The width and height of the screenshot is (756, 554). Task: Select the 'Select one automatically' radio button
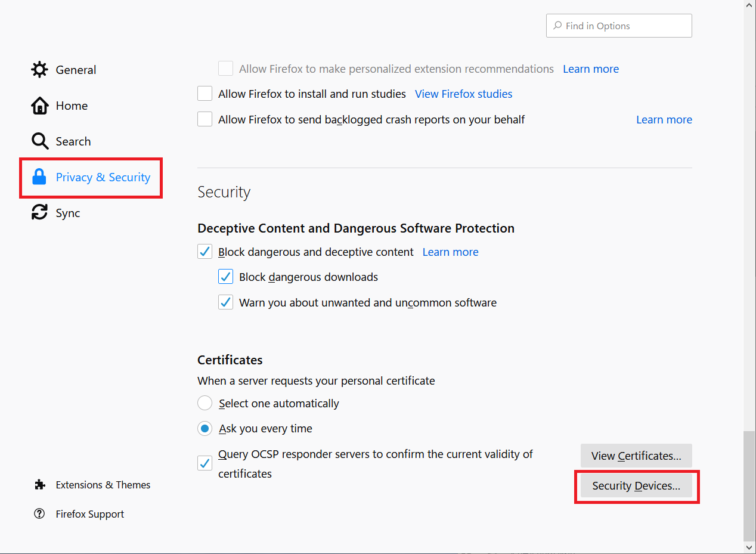click(x=205, y=403)
